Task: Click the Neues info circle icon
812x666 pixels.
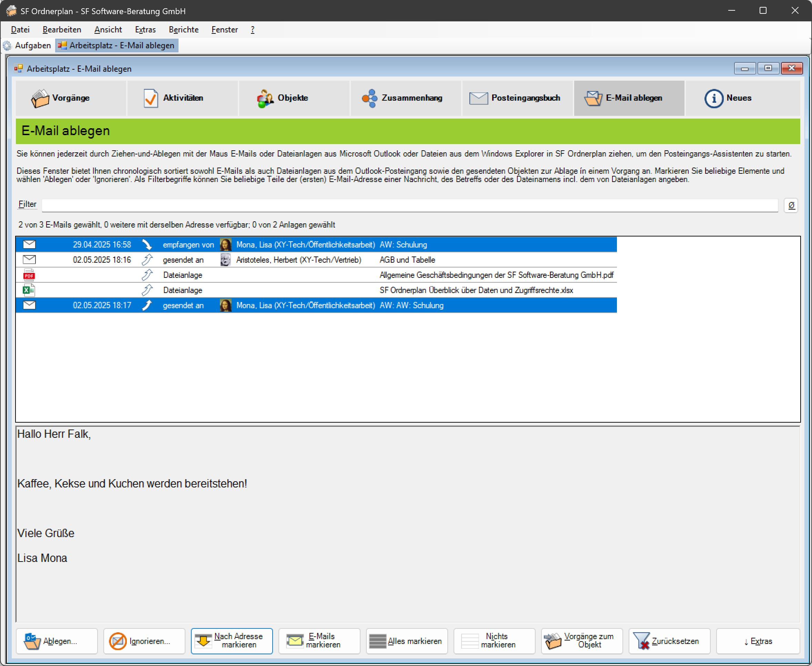Action: coord(713,99)
